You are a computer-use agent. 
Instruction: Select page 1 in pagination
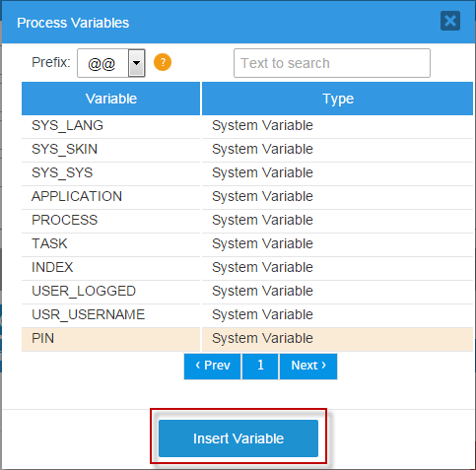point(260,367)
